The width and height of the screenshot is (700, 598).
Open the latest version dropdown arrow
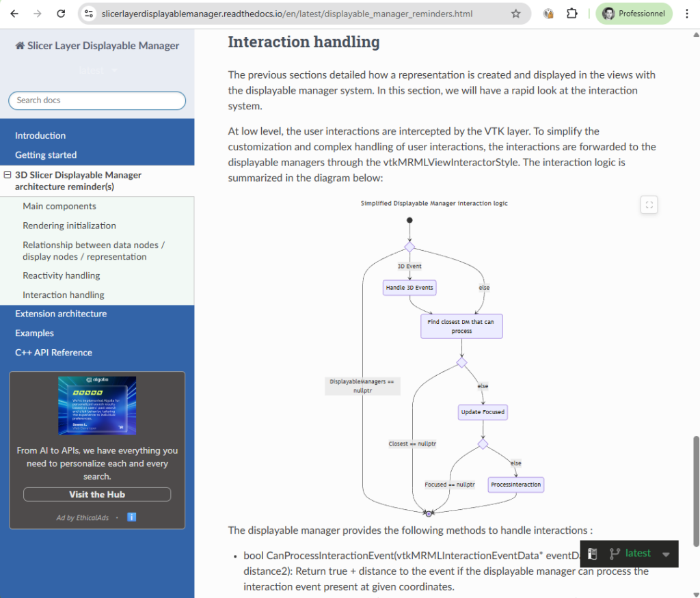pyautogui.click(x=666, y=554)
